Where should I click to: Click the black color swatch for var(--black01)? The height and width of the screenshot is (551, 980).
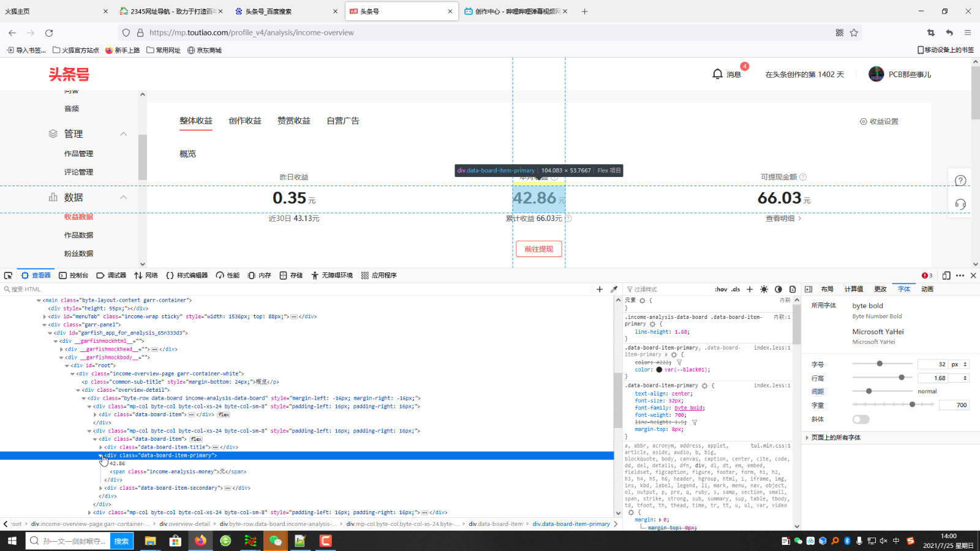point(659,370)
